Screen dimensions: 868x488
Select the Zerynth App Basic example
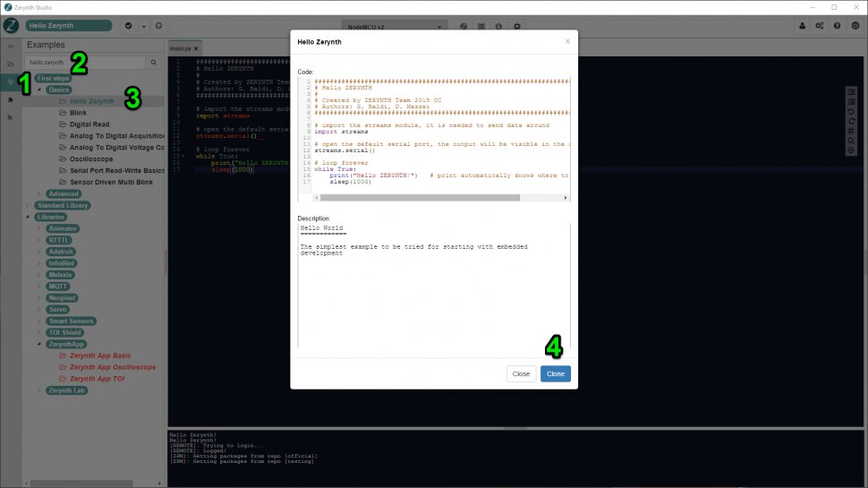pos(100,356)
